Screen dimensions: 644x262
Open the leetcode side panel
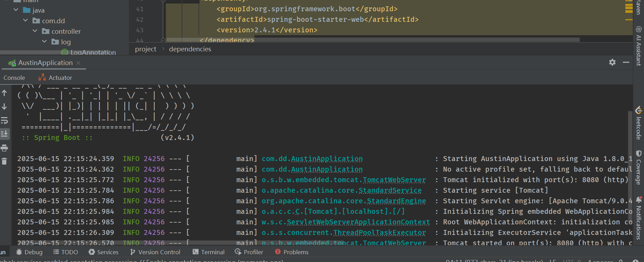[638, 123]
